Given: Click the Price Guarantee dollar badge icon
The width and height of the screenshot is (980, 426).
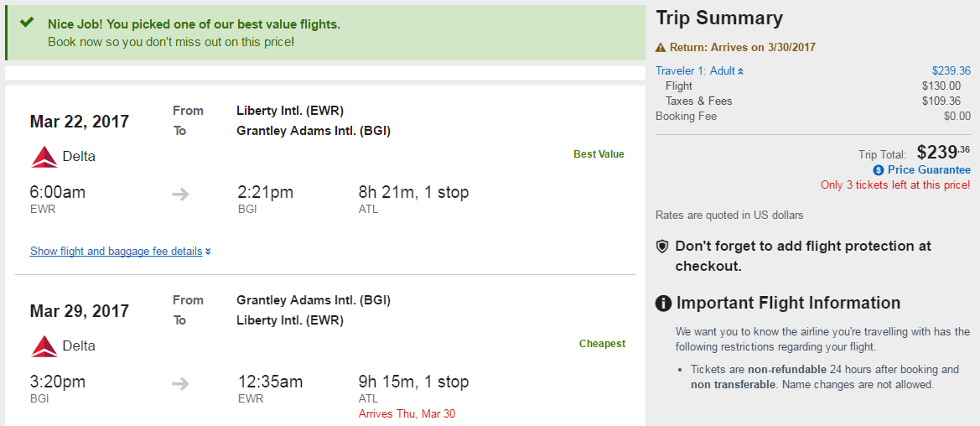Looking at the screenshot, I should tap(879, 170).
